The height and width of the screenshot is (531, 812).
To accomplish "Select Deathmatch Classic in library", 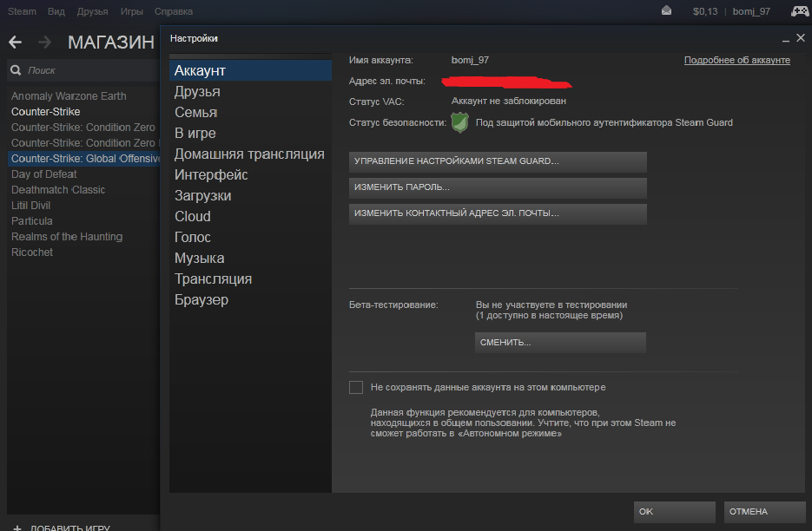I will pyautogui.click(x=58, y=190).
